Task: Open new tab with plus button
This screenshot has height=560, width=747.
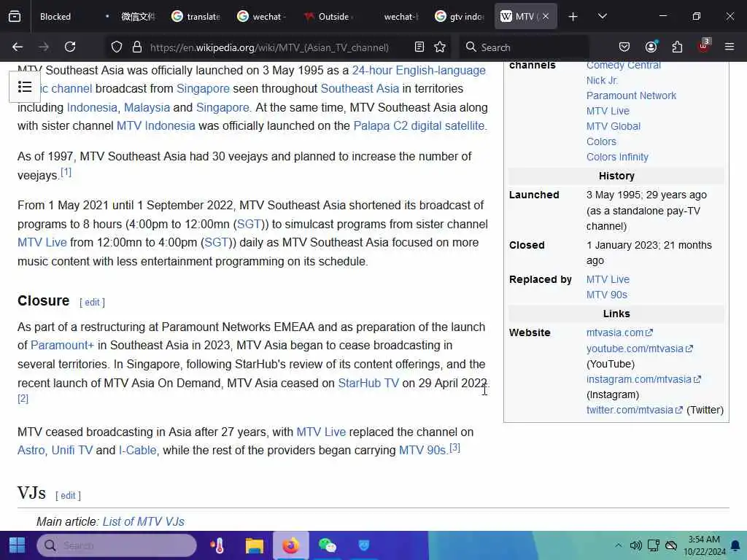Action: coord(573,17)
